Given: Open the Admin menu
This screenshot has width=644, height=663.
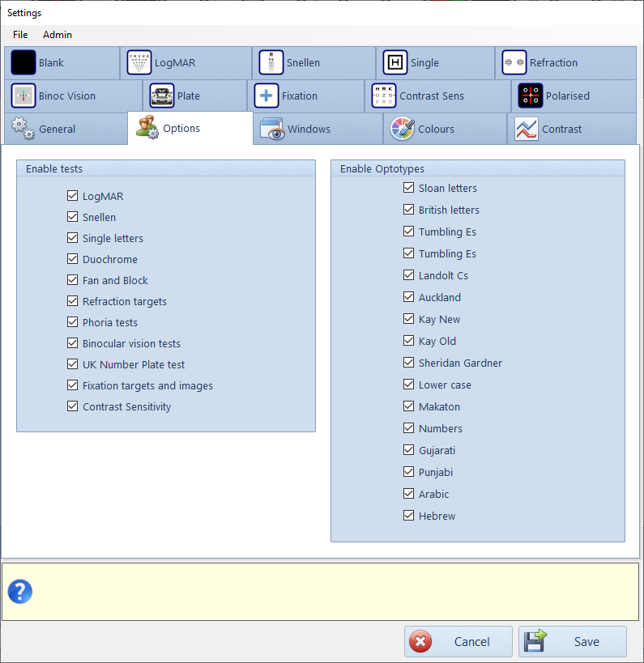Looking at the screenshot, I should 58,35.
